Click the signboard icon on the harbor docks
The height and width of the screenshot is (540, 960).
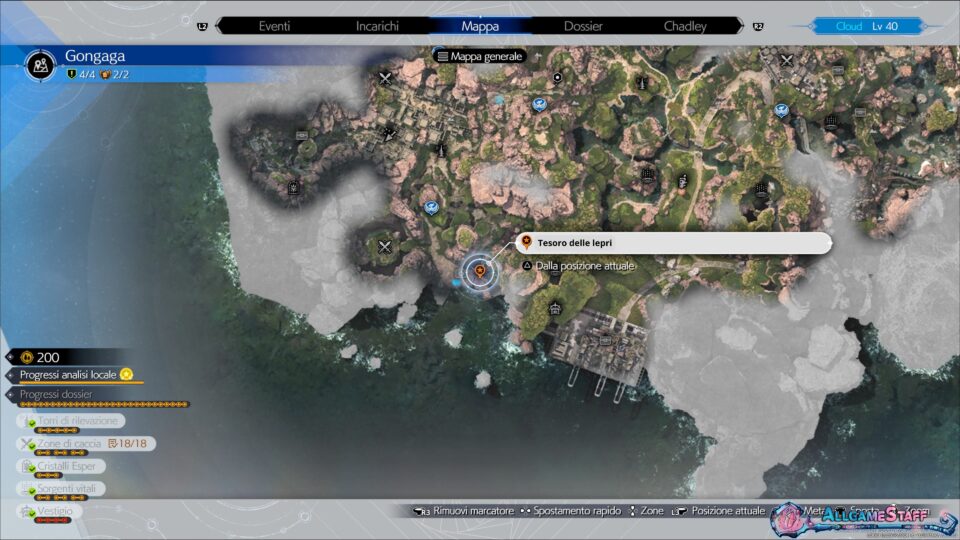[606, 340]
